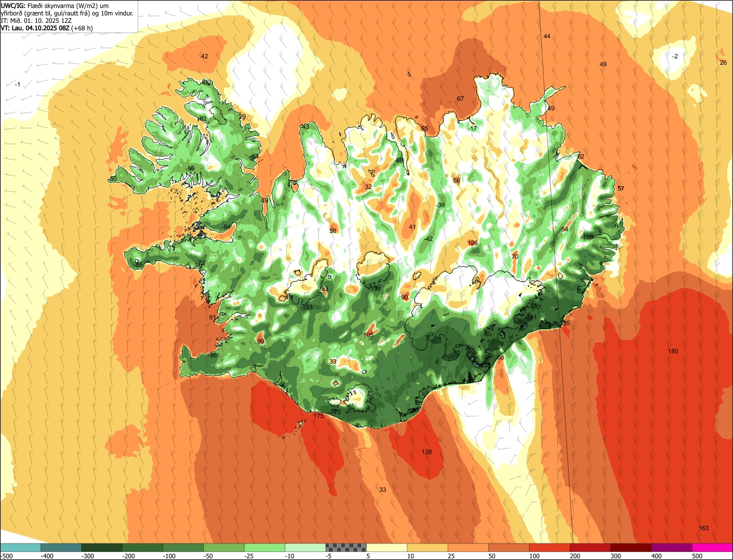This screenshot has width=733, height=560.
Task: Click the map value '-130'
Action: (375, 289)
